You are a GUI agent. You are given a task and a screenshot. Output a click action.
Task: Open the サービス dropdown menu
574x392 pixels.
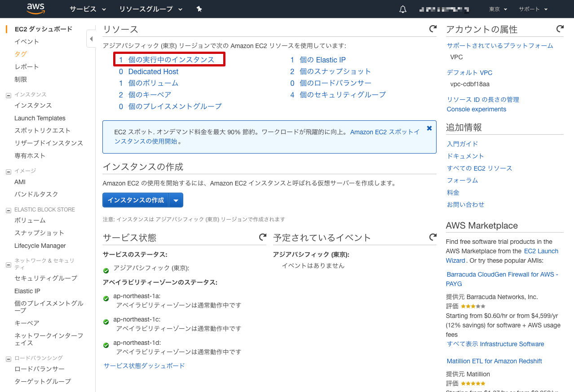point(88,9)
